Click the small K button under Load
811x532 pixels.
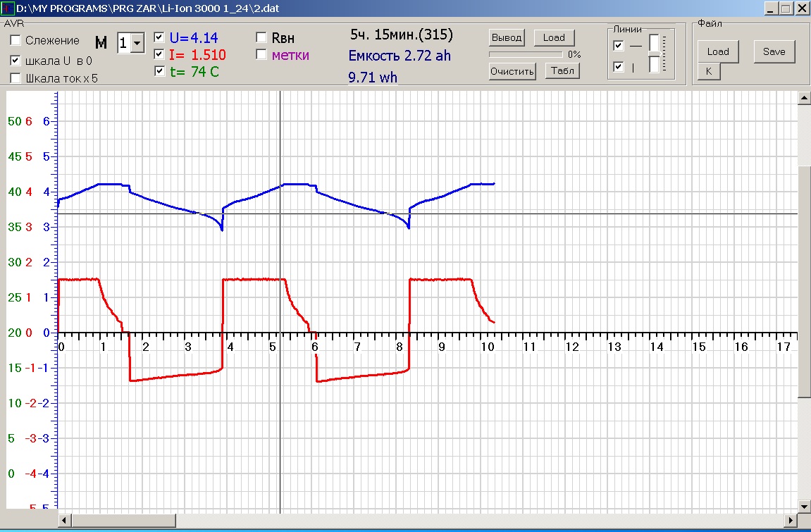point(709,71)
